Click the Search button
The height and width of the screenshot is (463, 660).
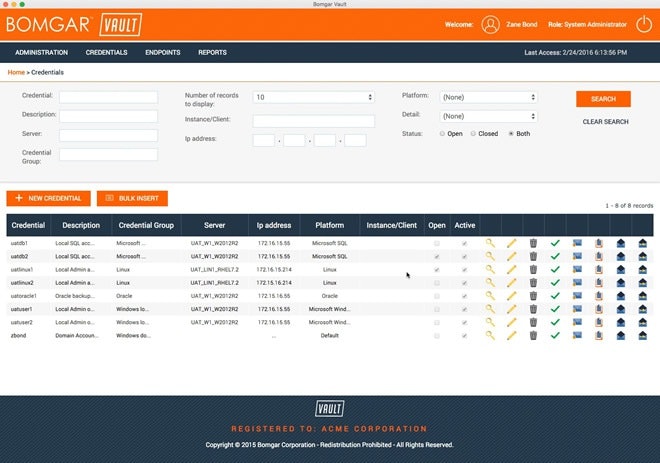[603, 99]
